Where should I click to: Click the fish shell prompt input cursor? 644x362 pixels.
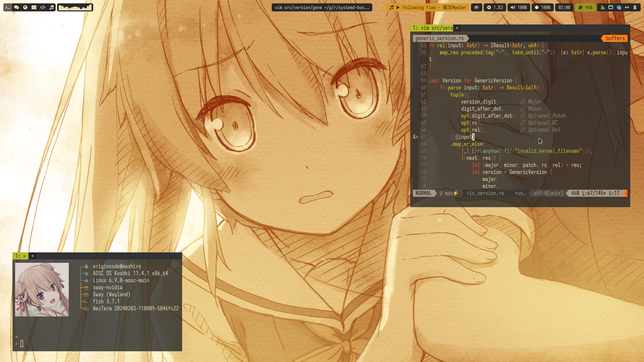click(22, 344)
